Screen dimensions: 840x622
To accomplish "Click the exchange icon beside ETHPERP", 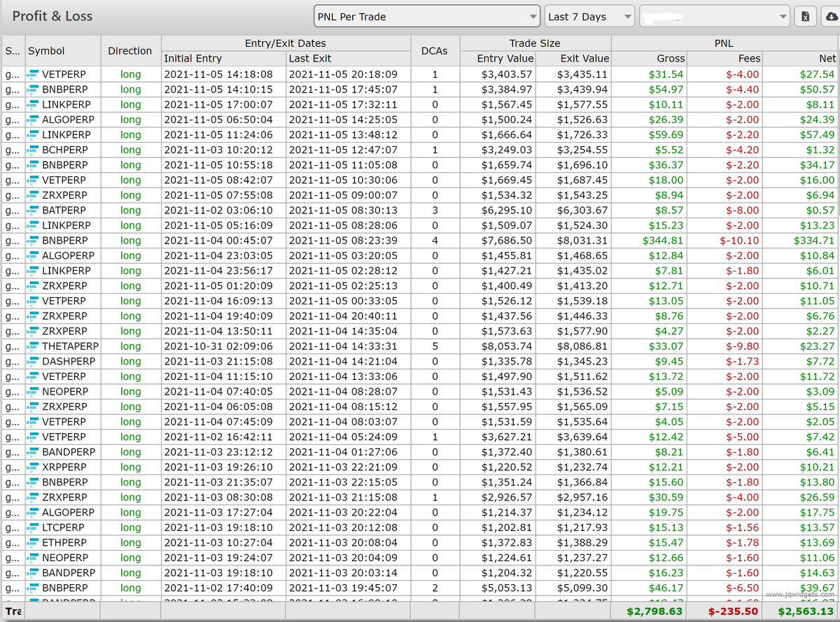I will [x=33, y=543].
